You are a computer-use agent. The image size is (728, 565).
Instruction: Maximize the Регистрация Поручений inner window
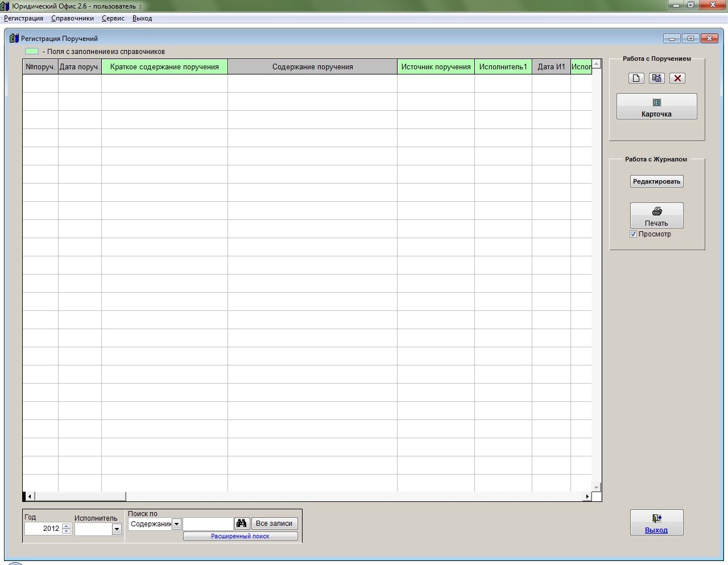pos(690,39)
